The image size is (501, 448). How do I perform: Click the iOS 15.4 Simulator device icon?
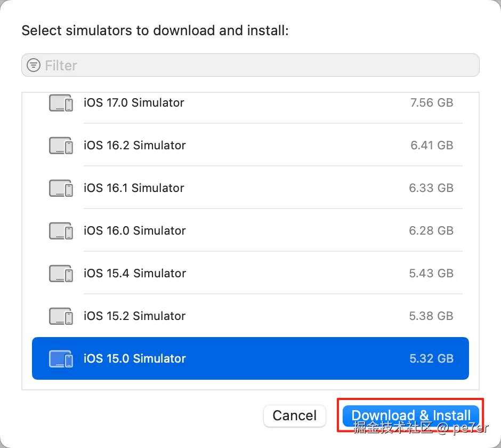[61, 274]
